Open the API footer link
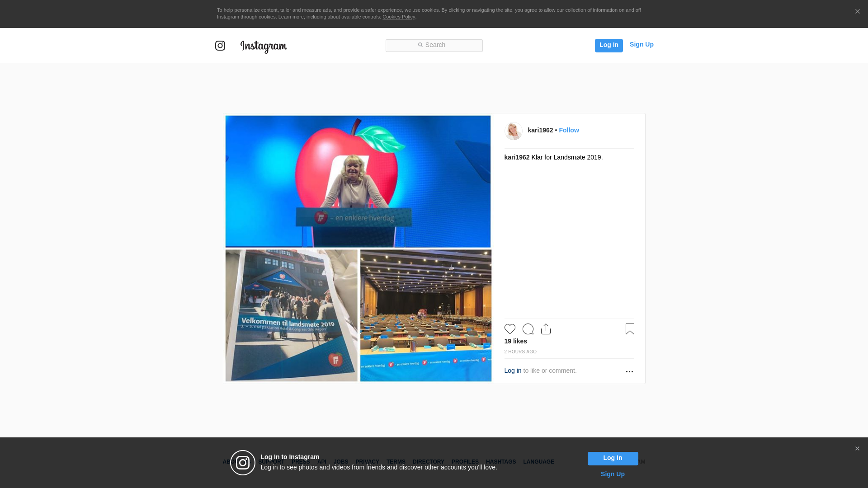Screen dimensions: 868x488 [x=322, y=462]
